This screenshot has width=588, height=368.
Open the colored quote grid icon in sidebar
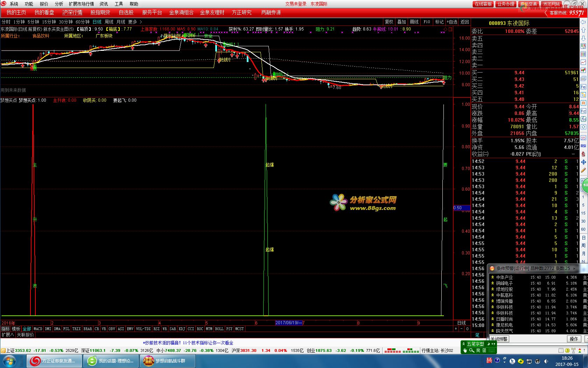(583, 54)
